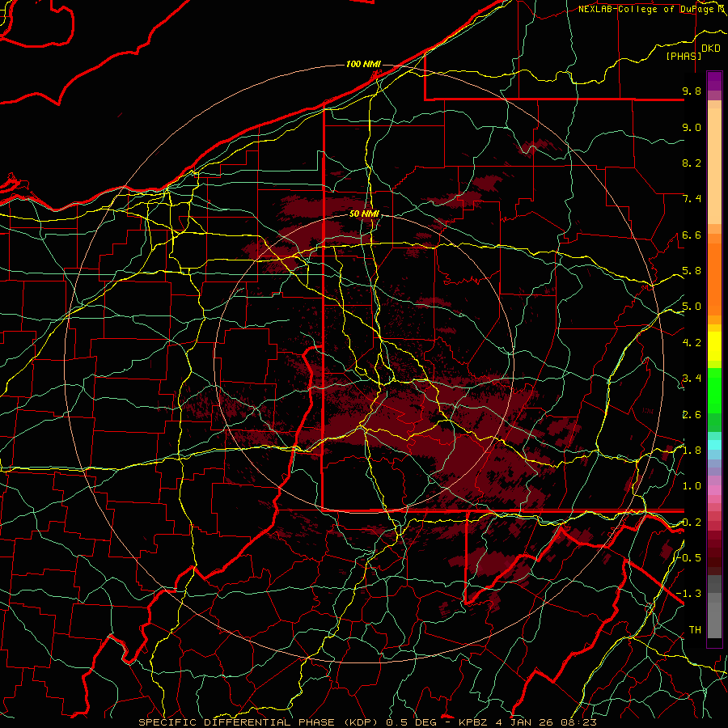The width and height of the screenshot is (728, 728).
Task: Select the 1.0 scale value
Action: pos(692,486)
